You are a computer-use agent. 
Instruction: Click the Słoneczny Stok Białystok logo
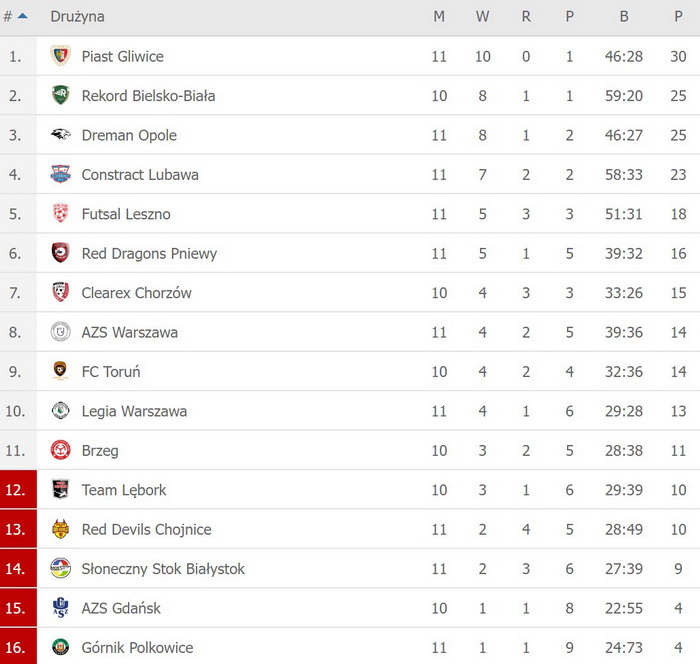[60, 569]
